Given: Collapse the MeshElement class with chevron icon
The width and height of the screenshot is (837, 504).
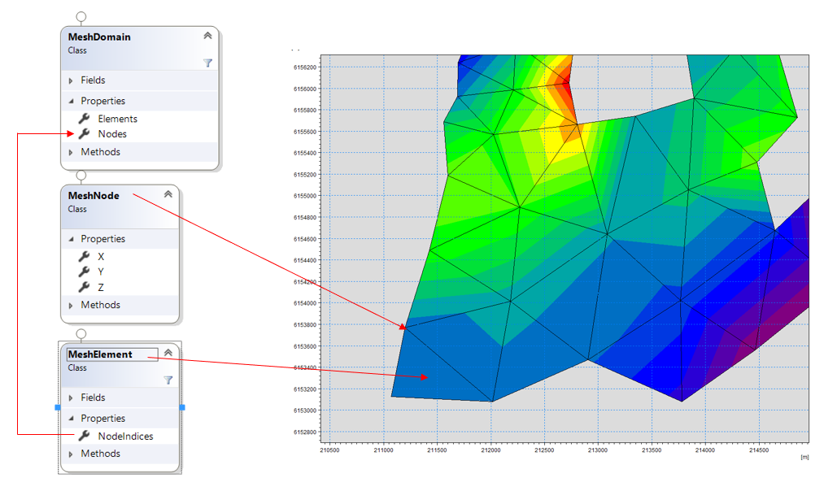Looking at the screenshot, I should (168, 353).
